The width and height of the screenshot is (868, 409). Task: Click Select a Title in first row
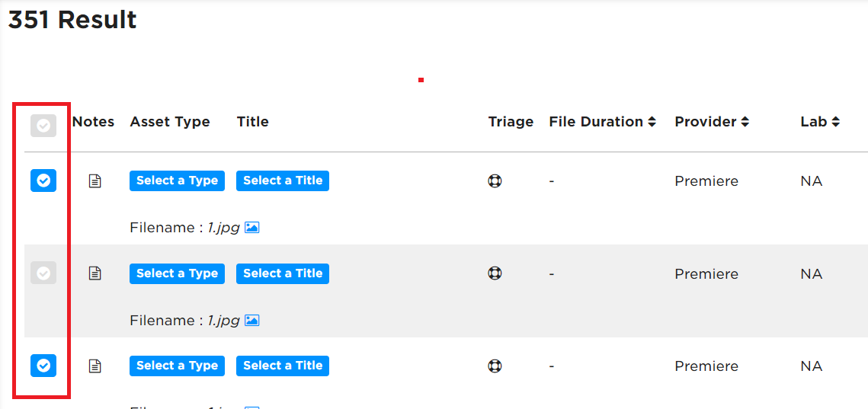click(283, 181)
